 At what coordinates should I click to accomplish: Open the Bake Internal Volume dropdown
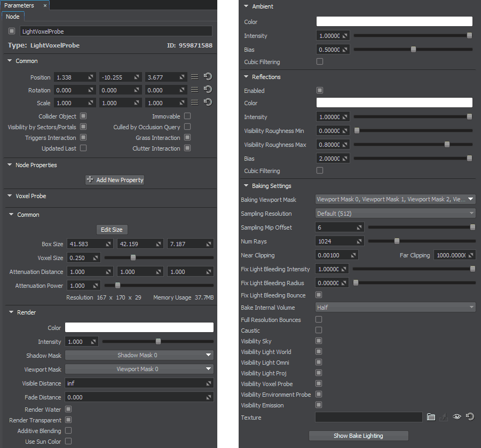click(395, 308)
